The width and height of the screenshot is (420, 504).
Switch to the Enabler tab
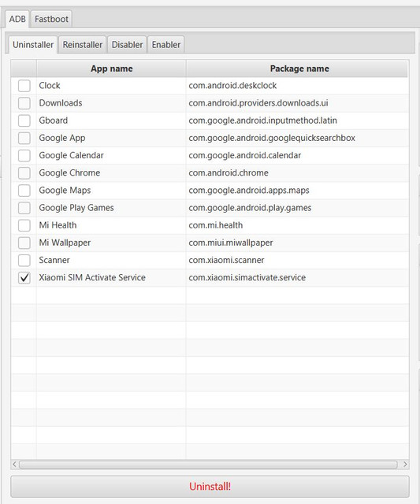tap(166, 44)
